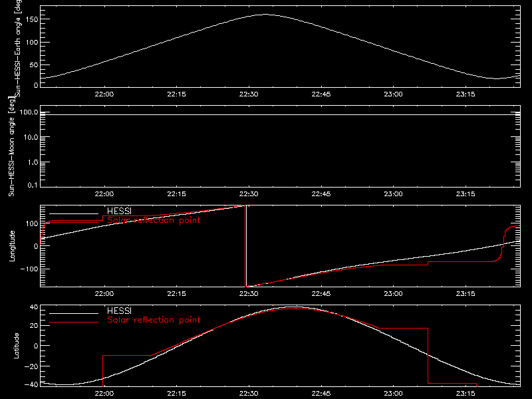This screenshot has height=399, width=532.
Task: Click the red latitude step drop after 23:00
Action: [428, 356]
